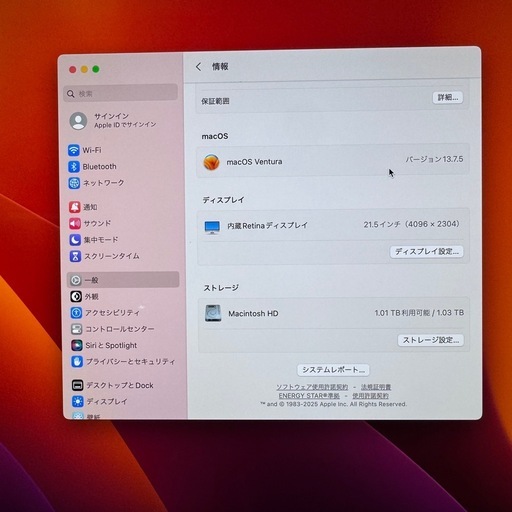Click the 21.5インチ (4096 × 2304) text
512x512 pixels.
412,224
